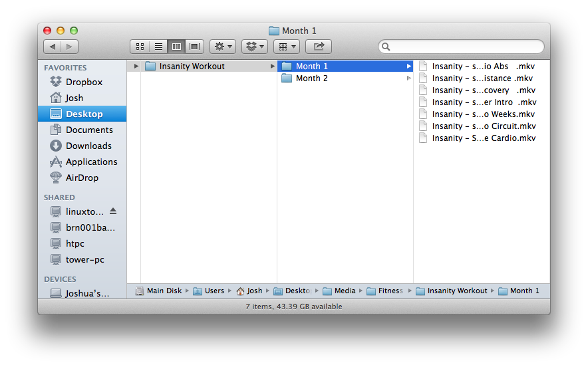Click the arrow beside Month 2
Screen dimensions: 588x367
tap(409, 78)
